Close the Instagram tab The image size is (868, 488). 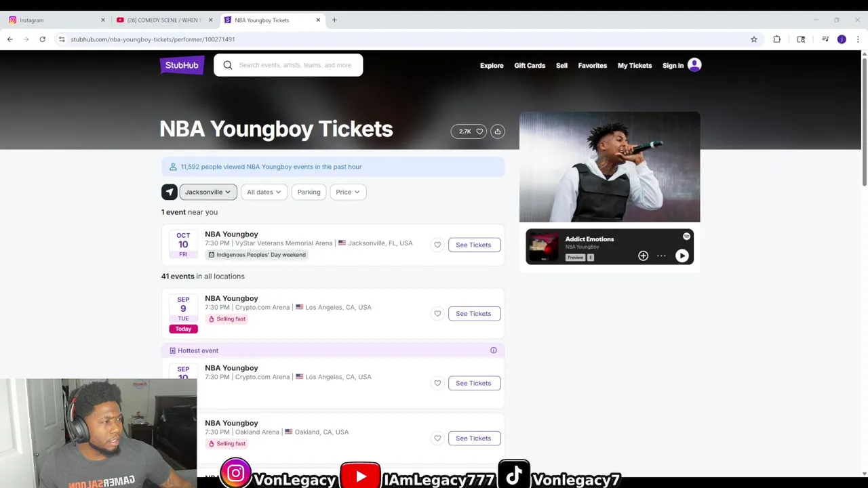point(103,20)
